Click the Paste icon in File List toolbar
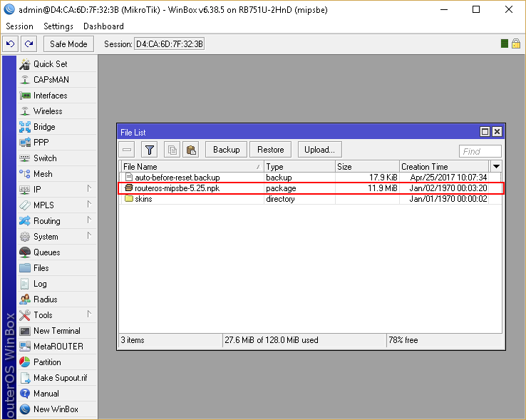Viewport: 526px width, 420px height. (191, 150)
